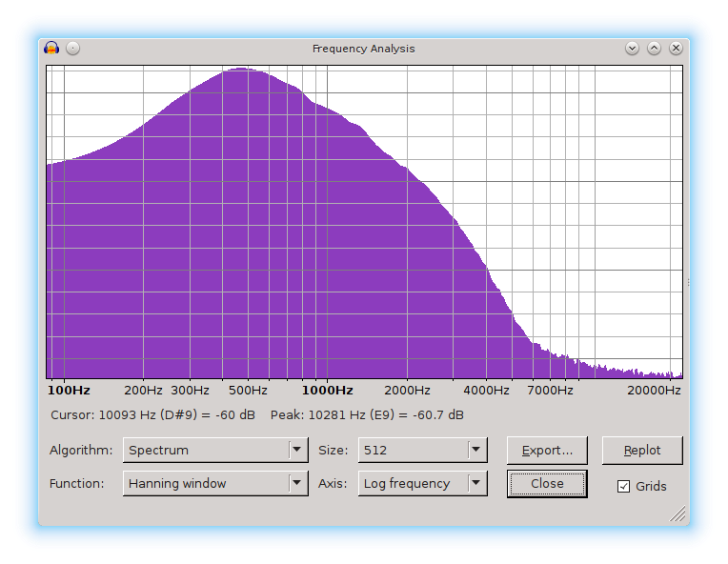Click the 2000Hz axis label
The image size is (728, 564).
coord(407,391)
